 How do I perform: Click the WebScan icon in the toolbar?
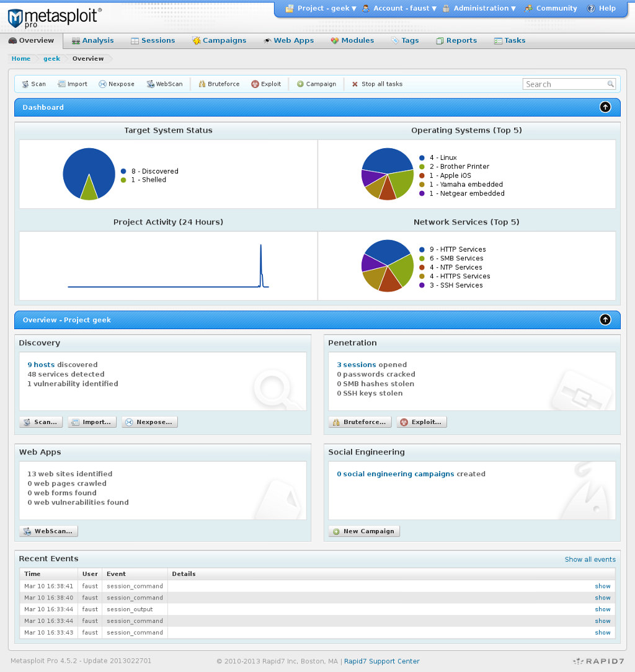coord(151,84)
